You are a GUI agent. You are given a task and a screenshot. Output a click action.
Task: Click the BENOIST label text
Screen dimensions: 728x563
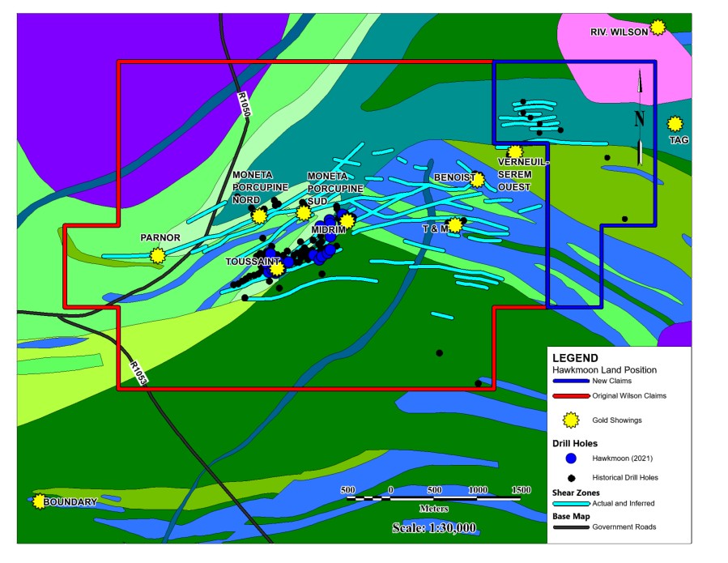454,177
